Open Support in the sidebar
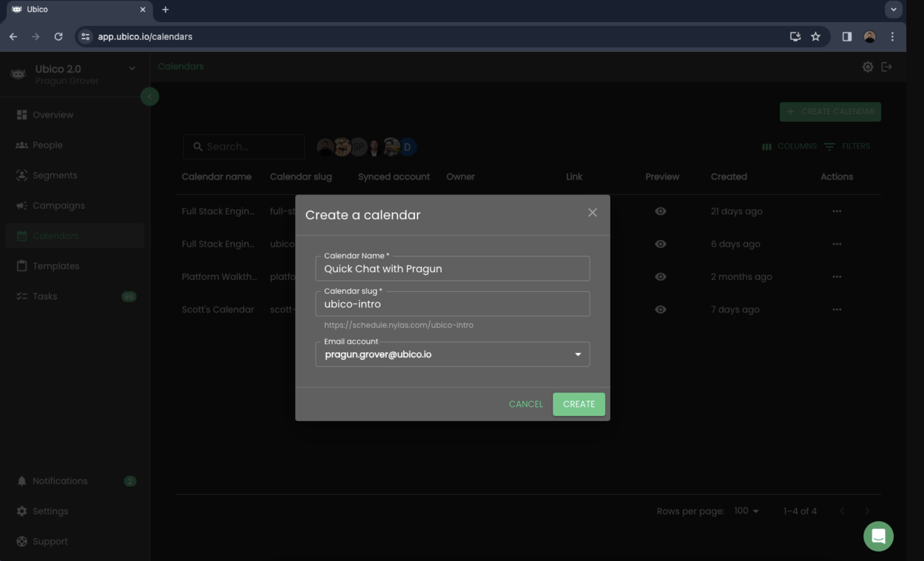Screen dimensions: 924x561 (75, 541)
